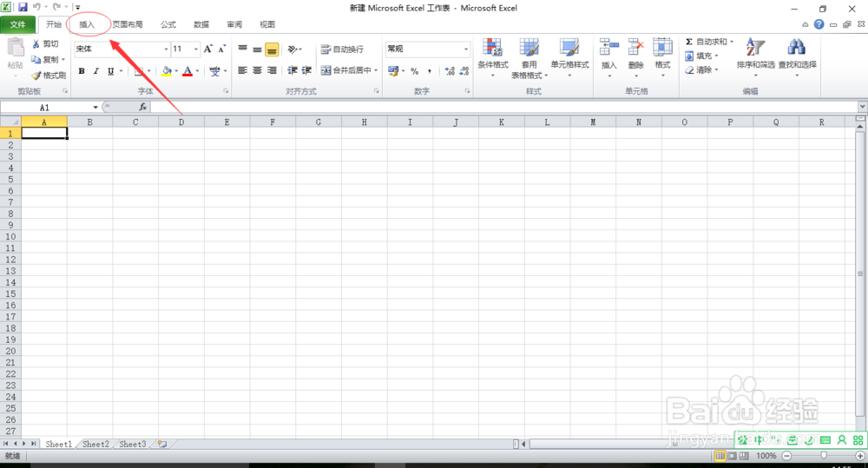Viewport: 868px width, 468px height.
Task: Open 条件格式 conditional formatting
Action: 493,57
